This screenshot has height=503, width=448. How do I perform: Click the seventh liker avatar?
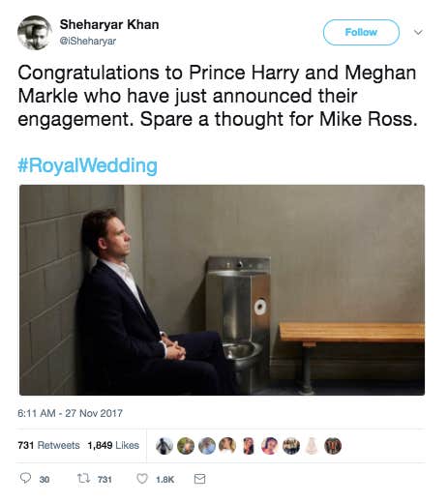(290, 446)
